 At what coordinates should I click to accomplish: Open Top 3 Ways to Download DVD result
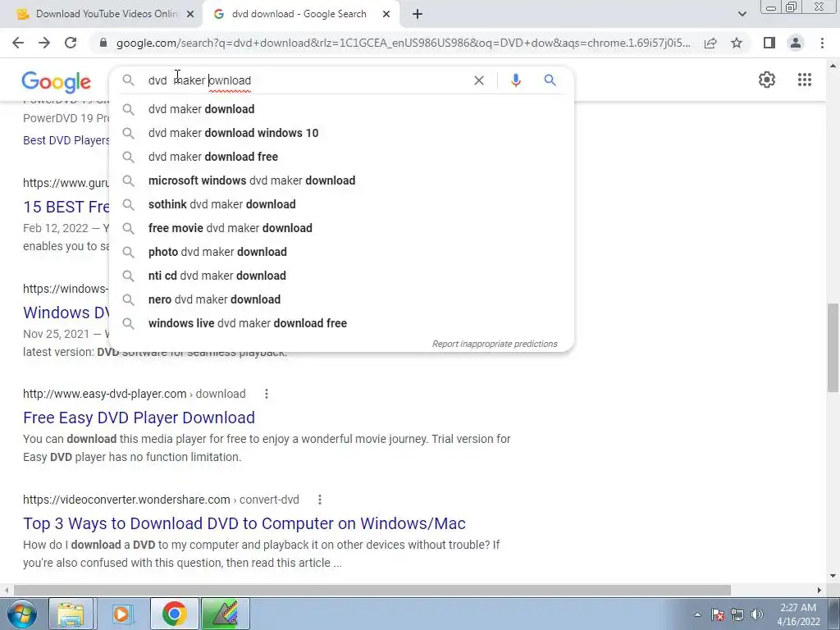[x=244, y=523]
